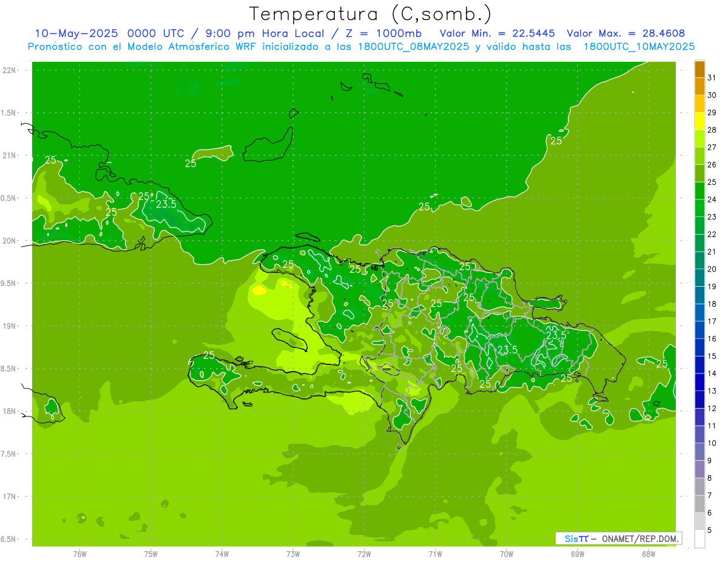The width and height of the screenshot is (728, 562).
Task: Click the '76W' longitude axis label
Action: (x=79, y=554)
